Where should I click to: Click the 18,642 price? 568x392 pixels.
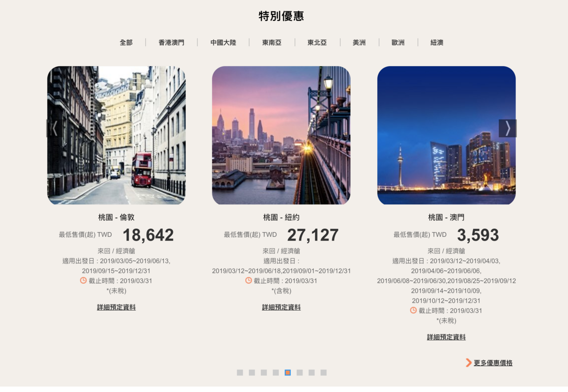[148, 235]
